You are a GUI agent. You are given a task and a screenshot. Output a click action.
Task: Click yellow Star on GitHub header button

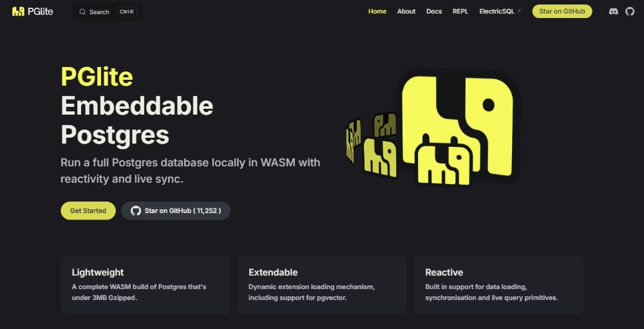[562, 12]
